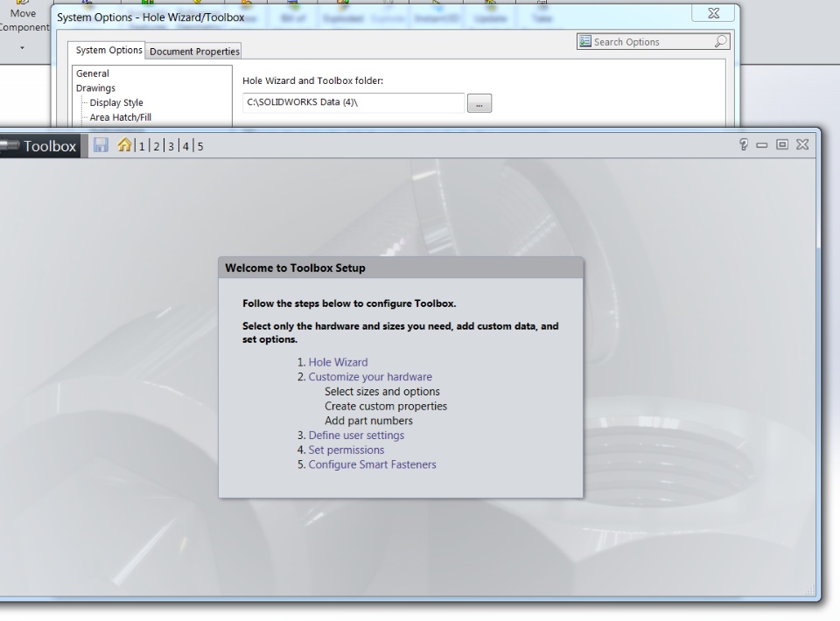Click the options icon left of Search Options

tap(584, 41)
